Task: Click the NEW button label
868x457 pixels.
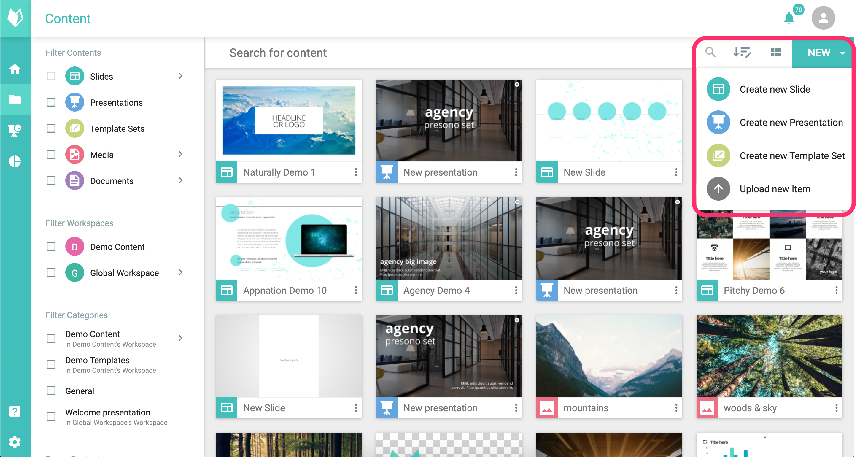Action: (819, 53)
